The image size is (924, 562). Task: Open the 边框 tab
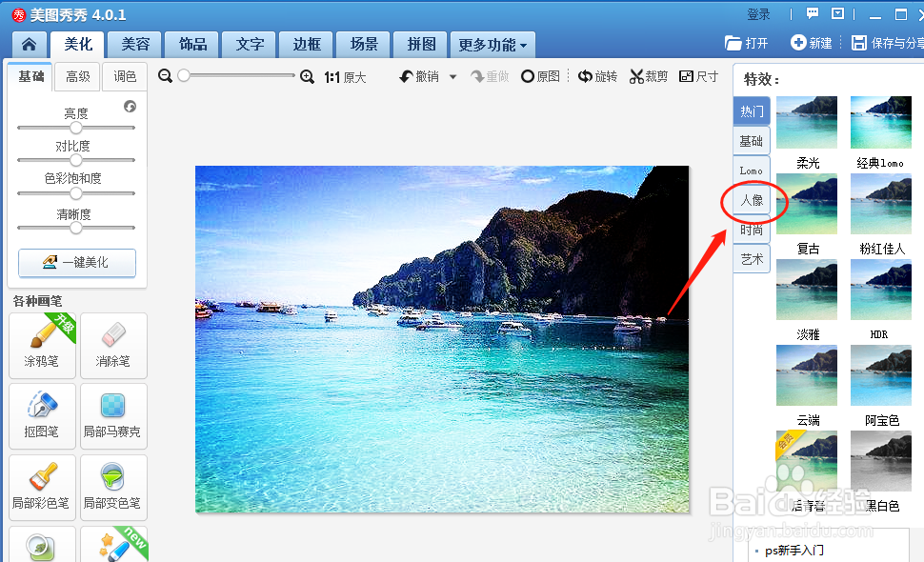(307, 44)
